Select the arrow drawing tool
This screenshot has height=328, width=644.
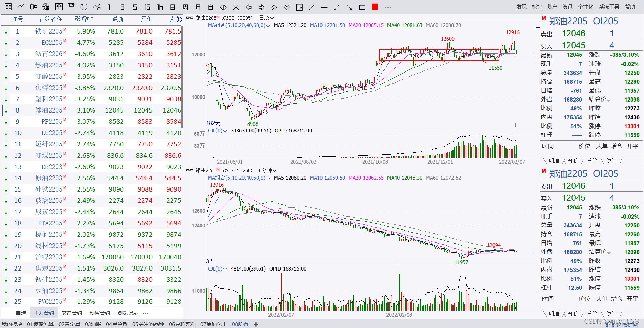point(350,7)
